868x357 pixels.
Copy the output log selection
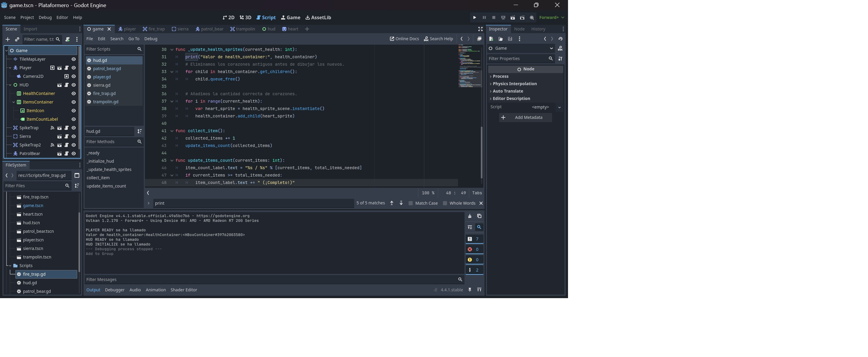479,216
